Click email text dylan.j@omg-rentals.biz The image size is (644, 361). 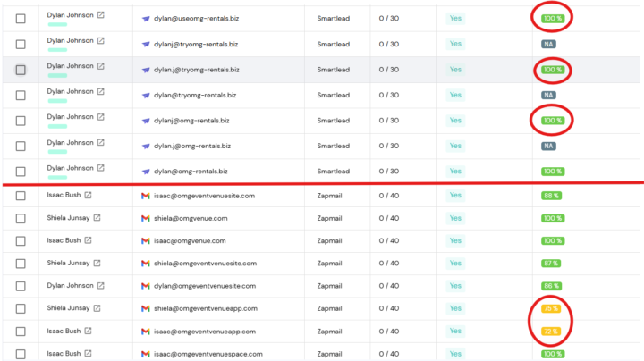(x=192, y=146)
